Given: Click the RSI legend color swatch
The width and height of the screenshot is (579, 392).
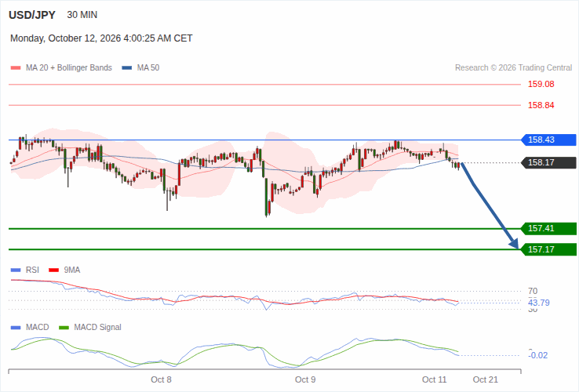Looking at the screenshot, I should pyautogui.click(x=16, y=270).
